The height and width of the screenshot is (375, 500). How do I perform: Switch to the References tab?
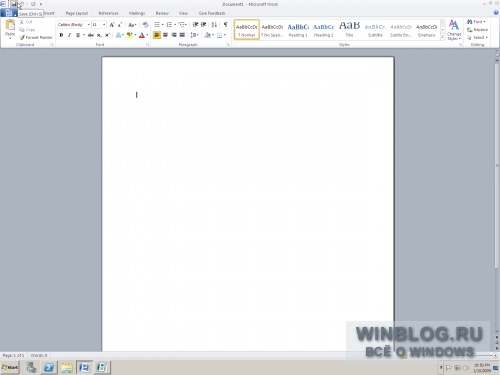pyautogui.click(x=109, y=13)
